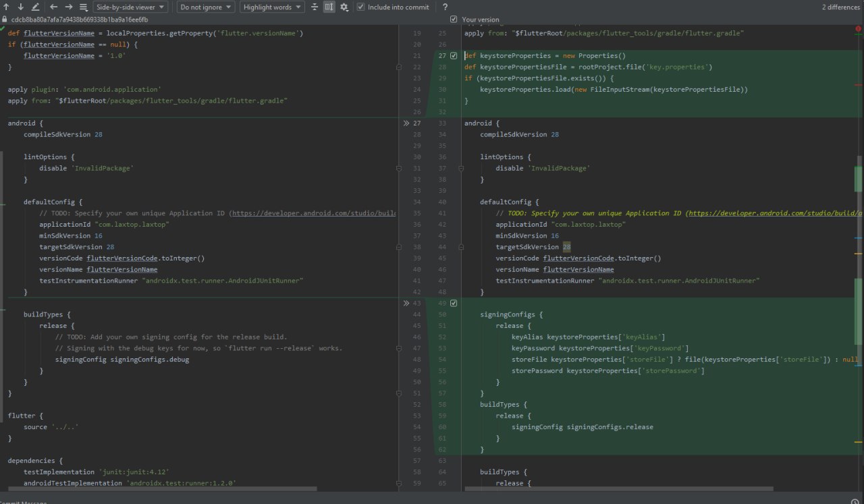Click 'dependencies {' line in left pane
Image resolution: width=864 pixels, height=504 pixels.
(35, 461)
